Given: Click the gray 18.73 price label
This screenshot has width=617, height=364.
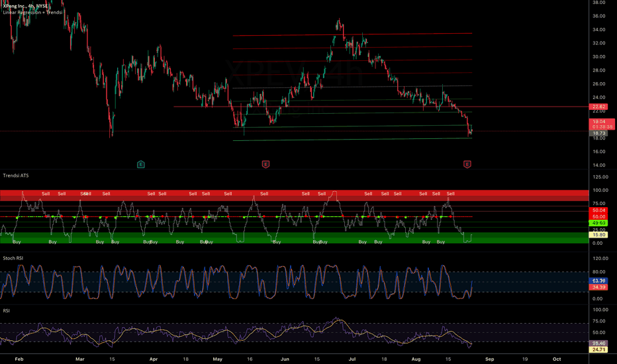Looking at the screenshot, I should click(x=598, y=134).
